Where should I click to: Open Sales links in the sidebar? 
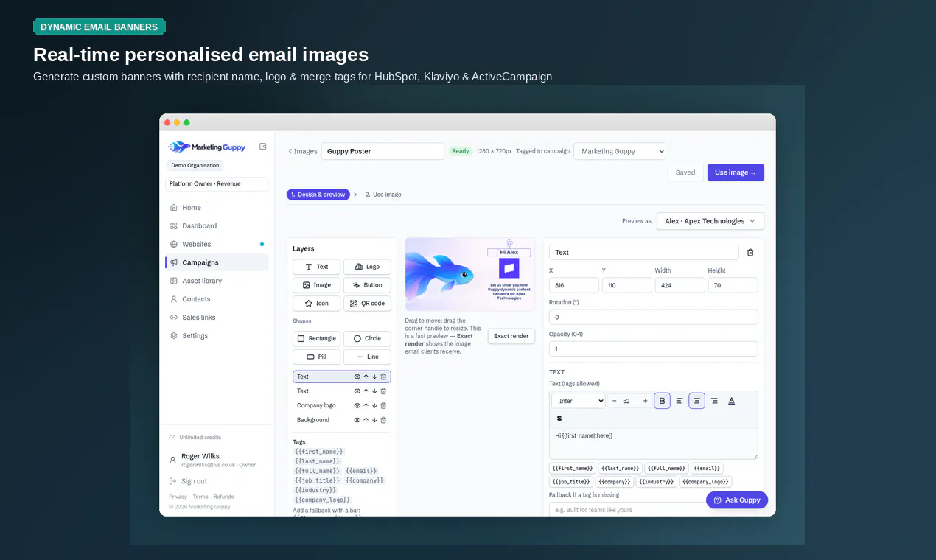click(217, 318)
